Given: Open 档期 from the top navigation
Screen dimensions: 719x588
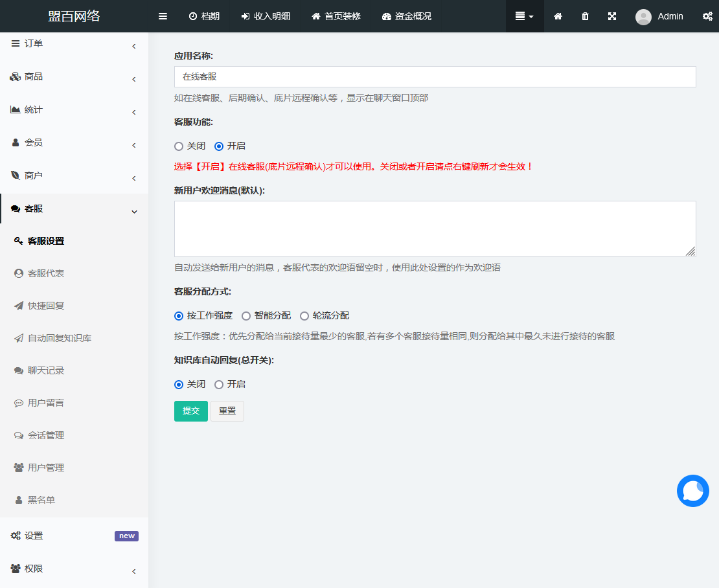Looking at the screenshot, I should click(x=204, y=16).
